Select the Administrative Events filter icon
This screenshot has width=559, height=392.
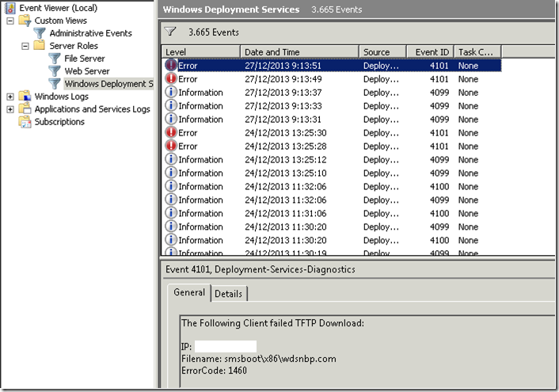(x=40, y=33)
